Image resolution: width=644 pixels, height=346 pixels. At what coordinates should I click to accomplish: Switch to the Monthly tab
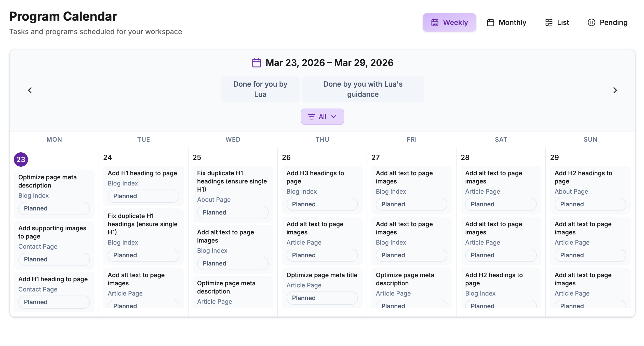coord(506,22)
